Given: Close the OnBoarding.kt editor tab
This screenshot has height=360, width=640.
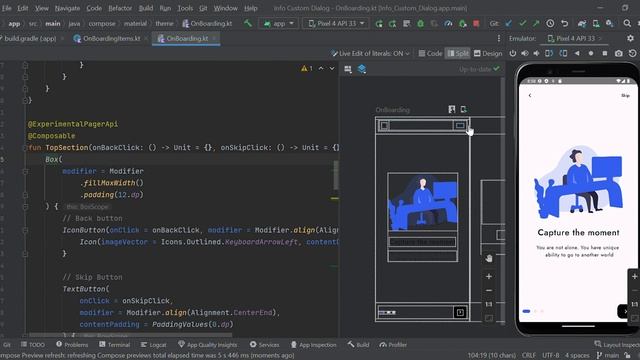Looking at the screenshot, I should (214, 38).
